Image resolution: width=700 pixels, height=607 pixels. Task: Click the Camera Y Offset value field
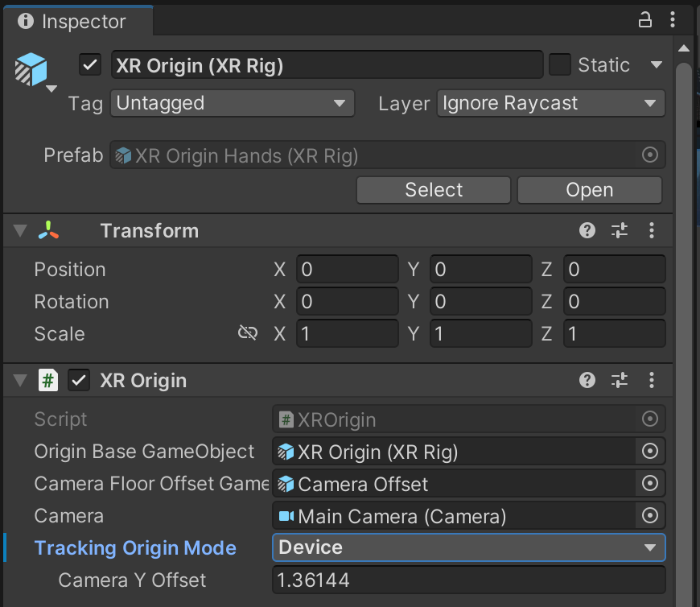468,580
